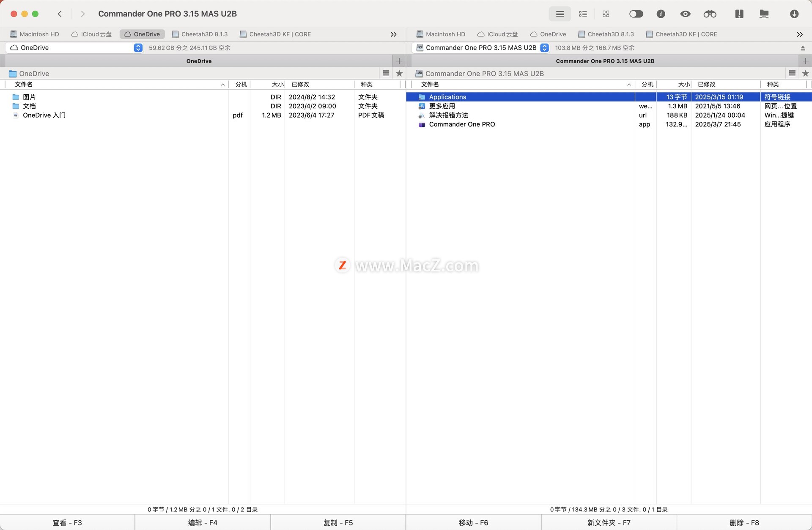The image size is (812, 530).
Task: Open the file info icon
Action: click(661, 14)
